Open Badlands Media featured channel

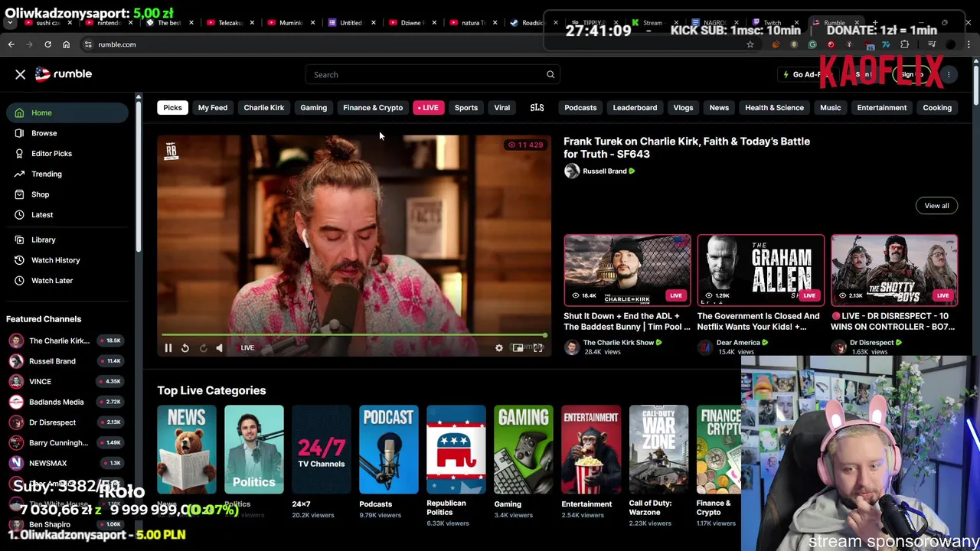[67, 402]
